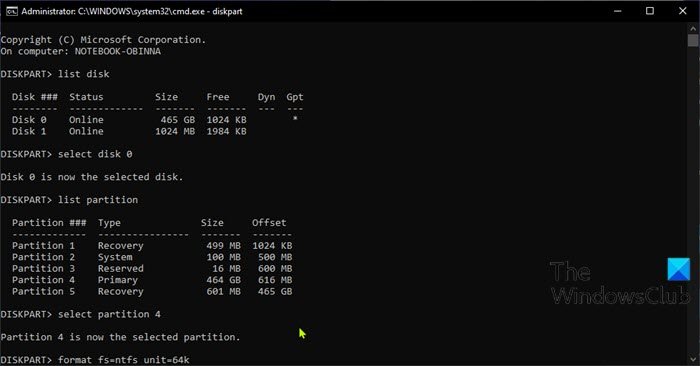Click the '1984 KB' free value of Disk 1
The image size is (700, 366).
pyautogui.click(x=226, y=131)
